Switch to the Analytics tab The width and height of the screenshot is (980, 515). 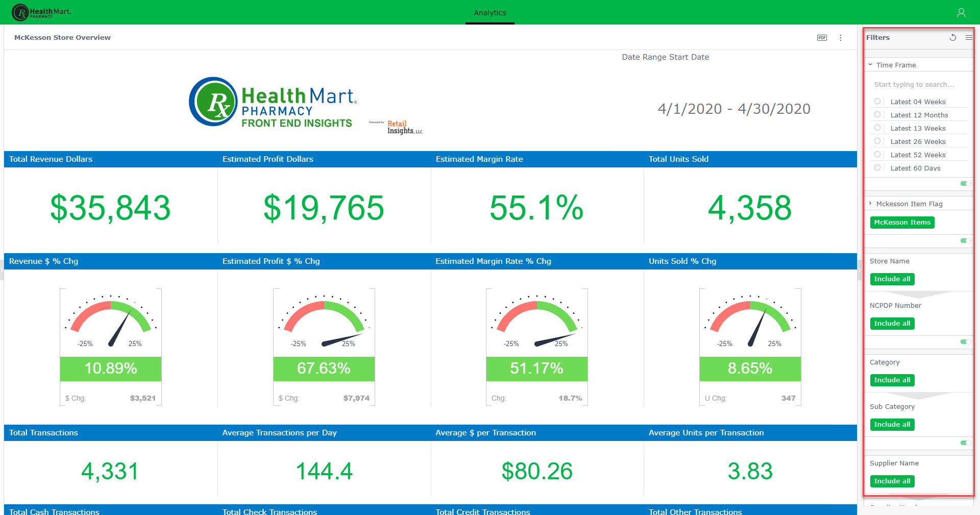[490, 13]
